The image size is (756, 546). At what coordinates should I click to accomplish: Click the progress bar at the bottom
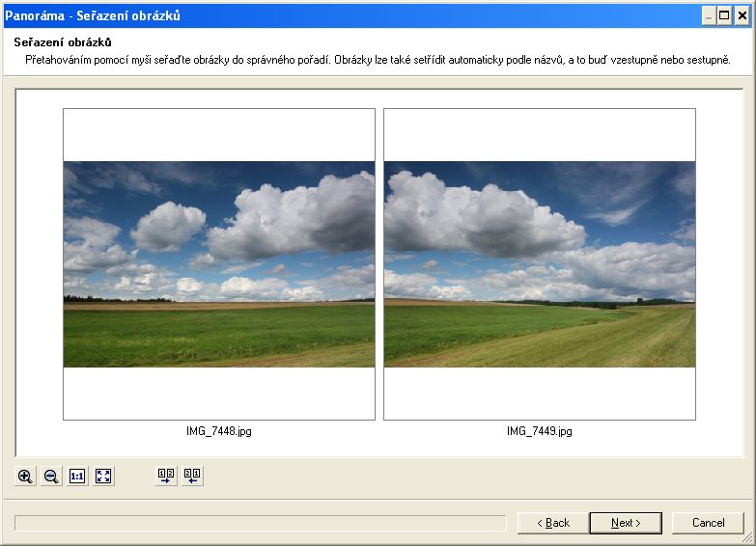click(261, 523)
